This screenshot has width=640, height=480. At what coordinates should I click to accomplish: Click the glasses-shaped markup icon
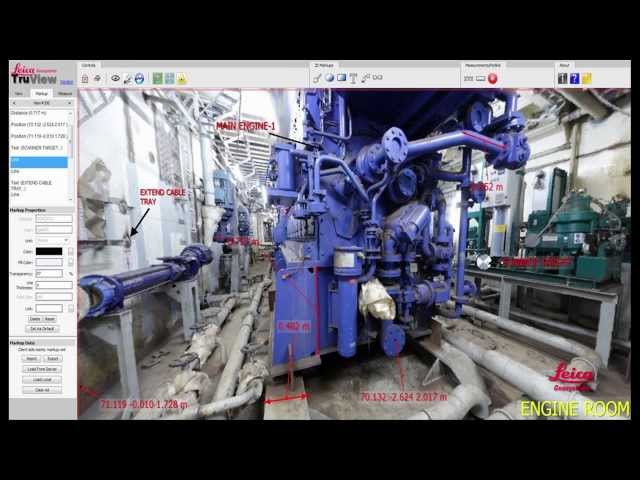tap(378, 77)
